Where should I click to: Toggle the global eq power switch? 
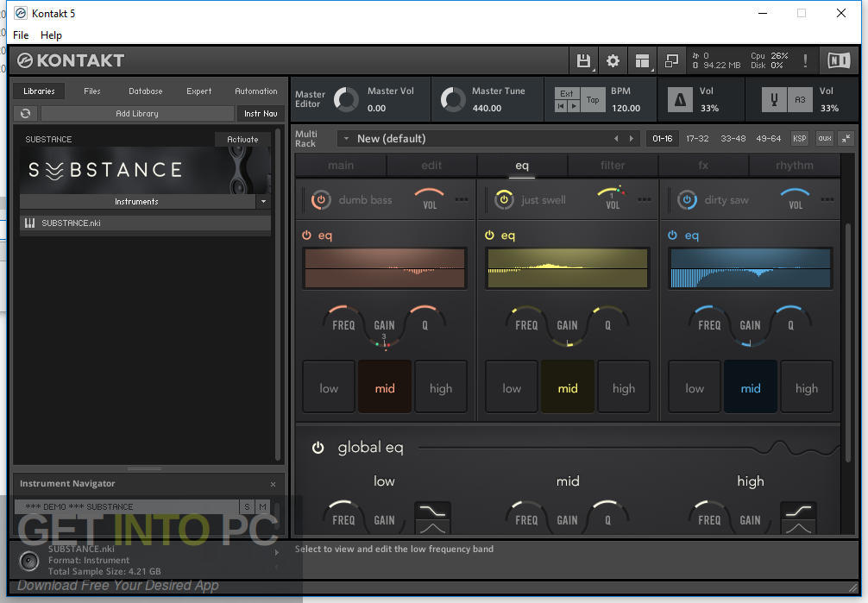318,448
